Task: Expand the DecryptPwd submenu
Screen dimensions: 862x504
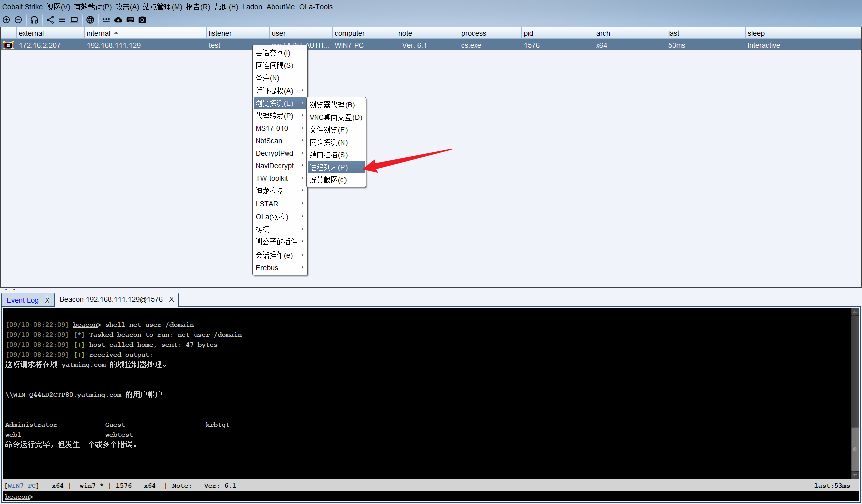Action: [280, 153]
